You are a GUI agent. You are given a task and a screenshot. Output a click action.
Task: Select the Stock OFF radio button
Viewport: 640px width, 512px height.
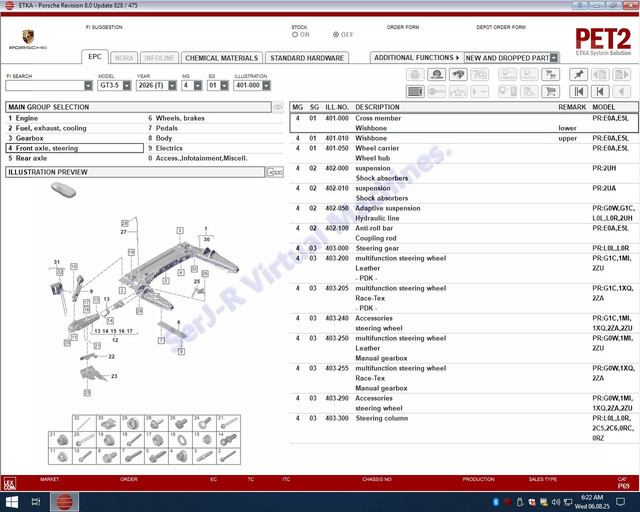(x=336, y=35)
